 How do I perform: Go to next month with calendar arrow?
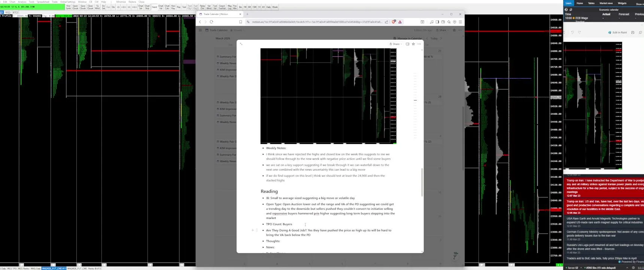pos(441,38)
